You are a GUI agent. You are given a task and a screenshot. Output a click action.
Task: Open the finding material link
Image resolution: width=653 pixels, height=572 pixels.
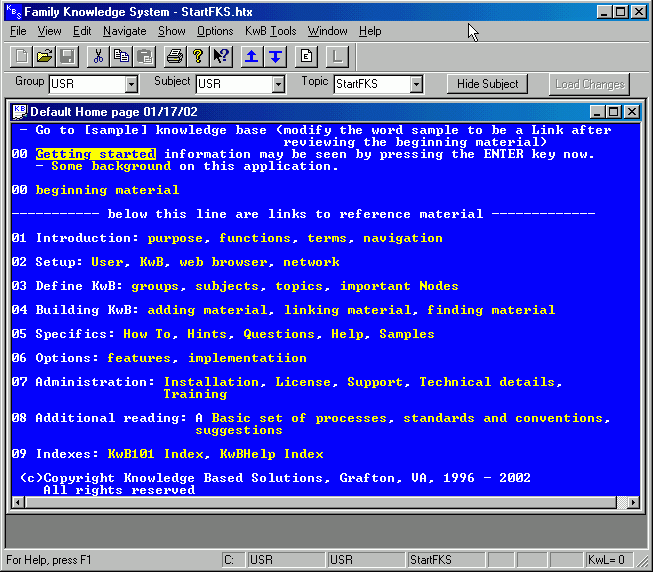[491, 310]
